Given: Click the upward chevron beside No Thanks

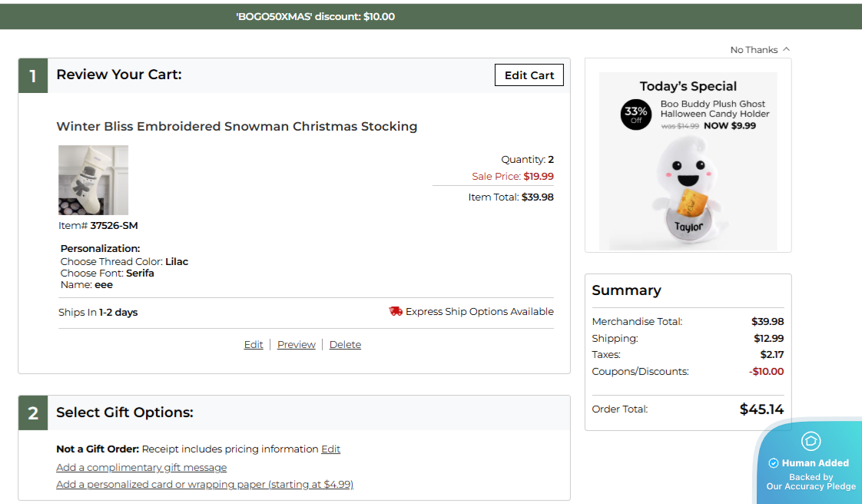Looking at the screenshot, I should point(786,49).
